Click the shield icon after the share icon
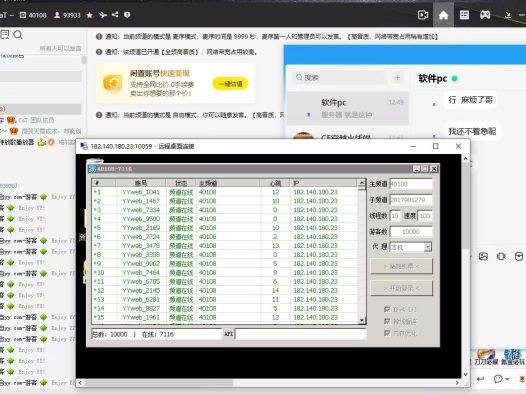Screen dimensions: 526x394 point(127,15)
